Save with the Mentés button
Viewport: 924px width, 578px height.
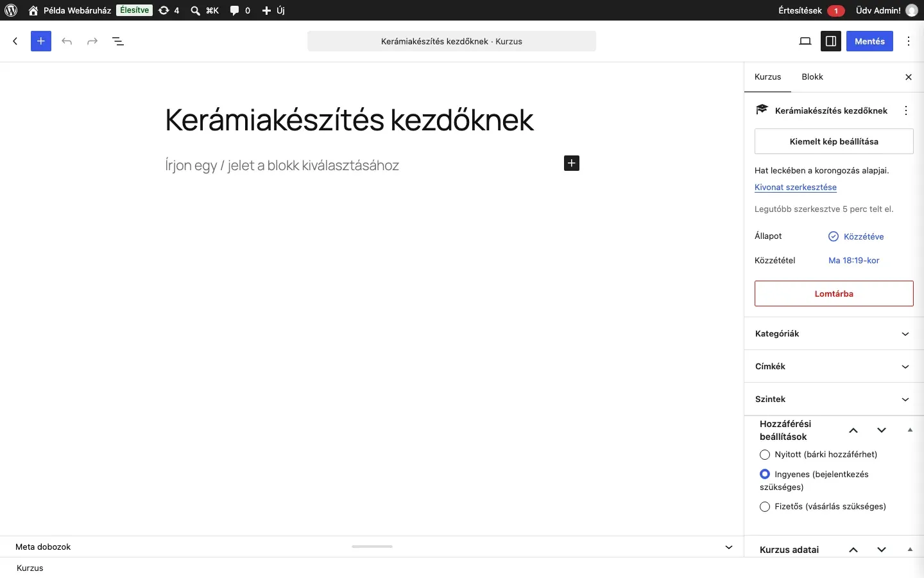tap(870, 41)
